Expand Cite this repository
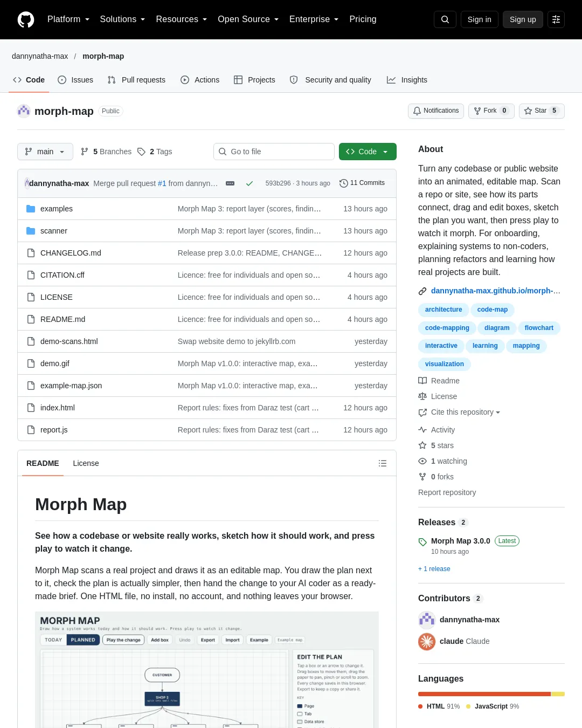The width and height of the screenshot is (582, 728). tap(459, 412)
